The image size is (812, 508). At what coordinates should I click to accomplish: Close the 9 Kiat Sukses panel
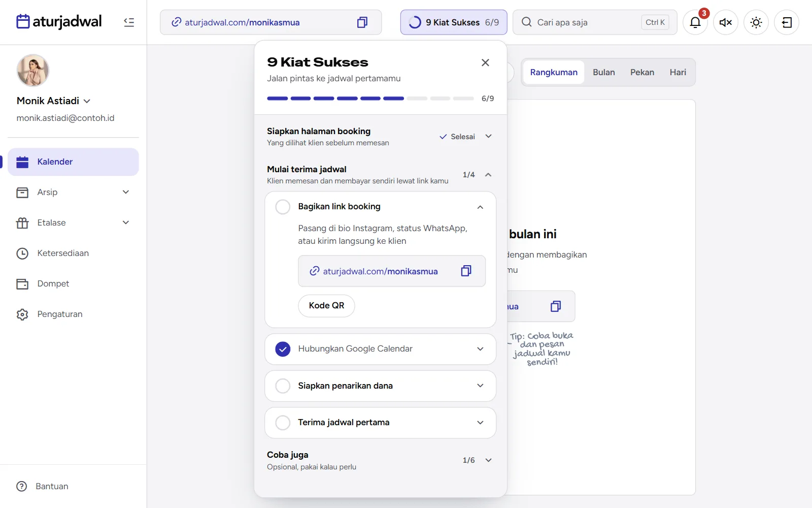[485, 62]
